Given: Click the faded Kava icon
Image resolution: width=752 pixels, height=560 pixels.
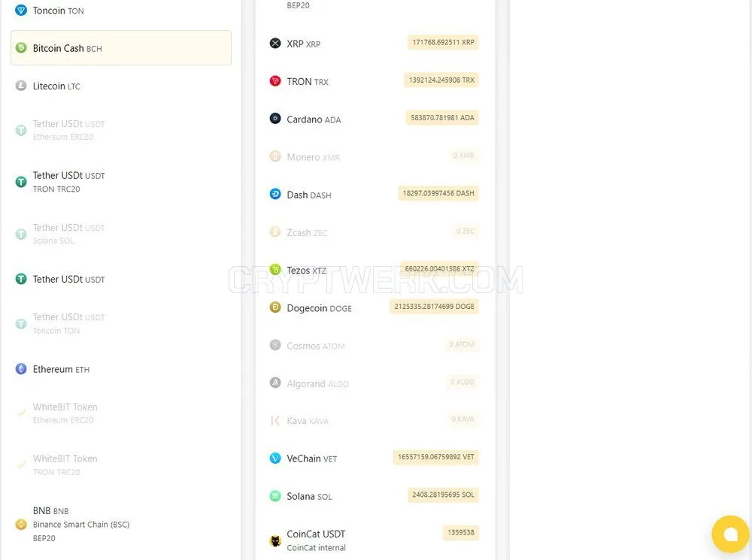Looking at the screenshot, I should tap(275, 420).
